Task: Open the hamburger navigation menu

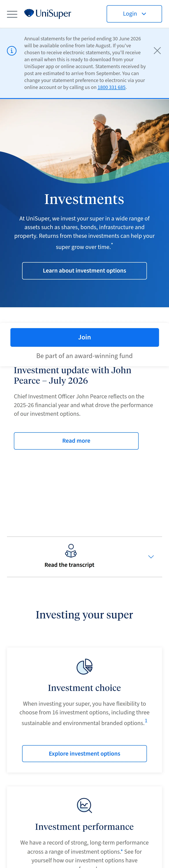Action: [12, 14]
